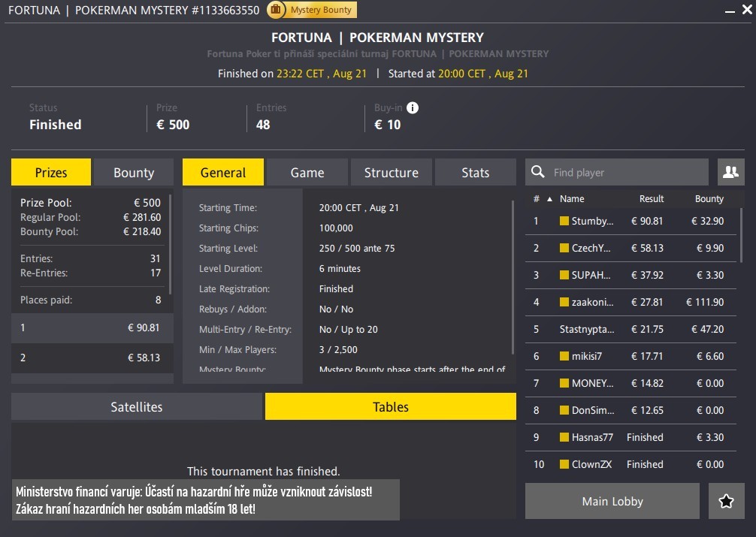This screenshot has width=756, height=537.
Task: Open the Structure tab
Action: coord(391,172)
